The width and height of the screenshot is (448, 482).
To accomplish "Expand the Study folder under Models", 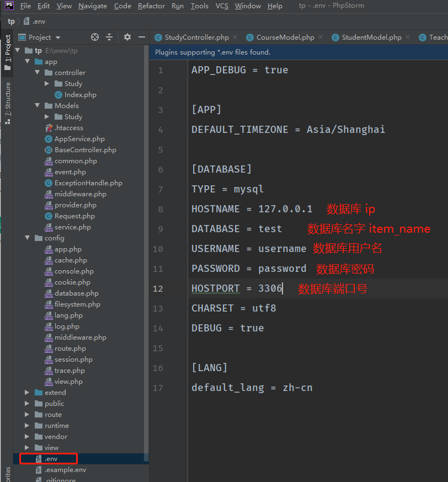I will [x=47, y=116].
